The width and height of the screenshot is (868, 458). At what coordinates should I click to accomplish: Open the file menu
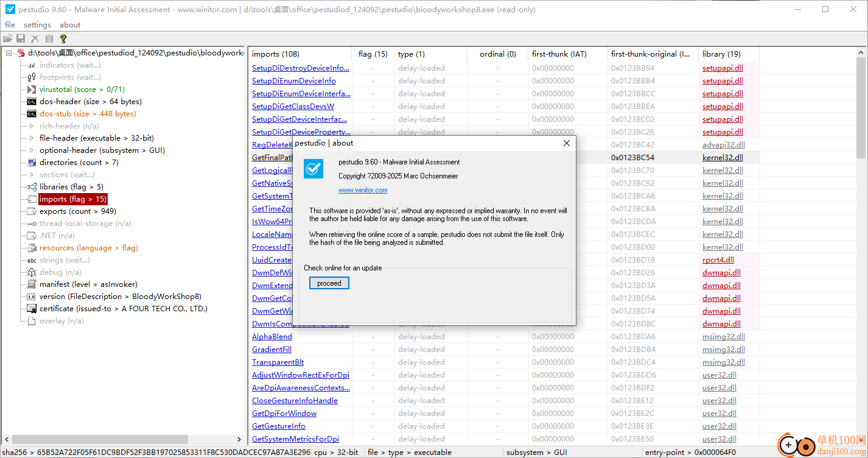coord(10,25)
